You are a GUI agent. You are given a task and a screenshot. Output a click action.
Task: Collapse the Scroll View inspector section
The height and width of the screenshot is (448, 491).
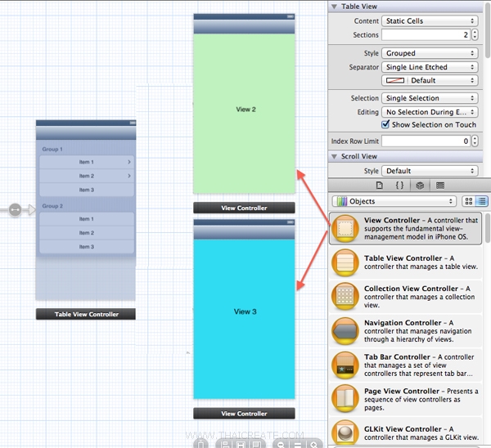coord(334,156)
